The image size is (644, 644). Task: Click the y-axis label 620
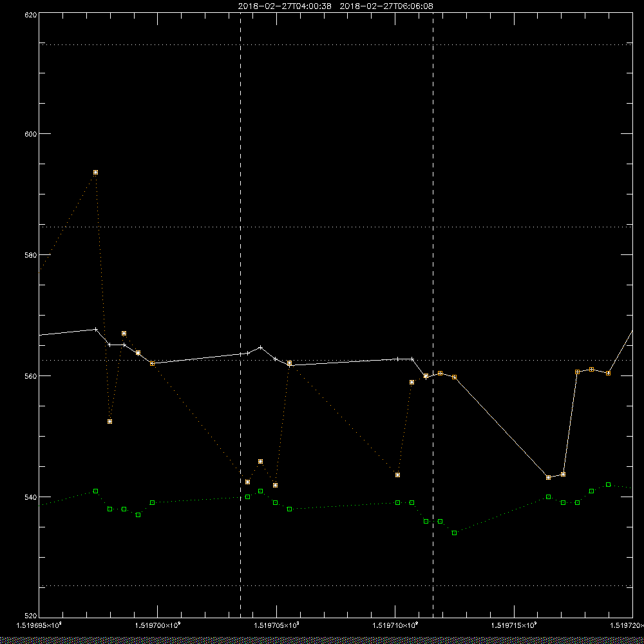(31, 14)
